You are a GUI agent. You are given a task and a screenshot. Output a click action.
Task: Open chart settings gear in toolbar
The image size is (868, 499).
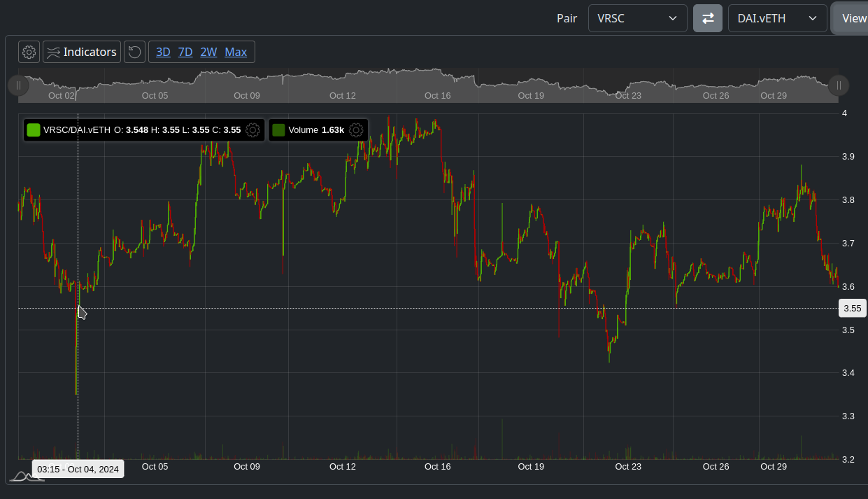29,52
